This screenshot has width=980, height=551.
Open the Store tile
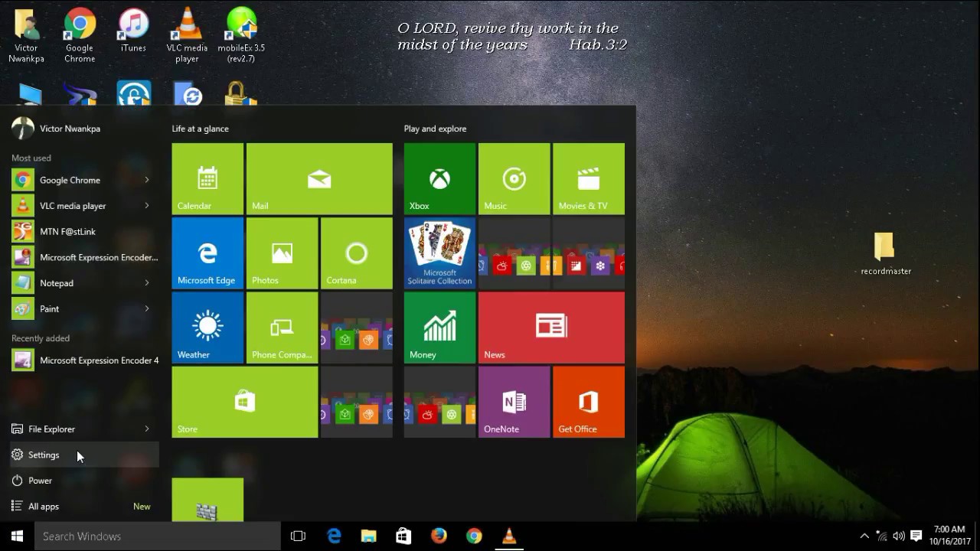(x=245, y=402)
